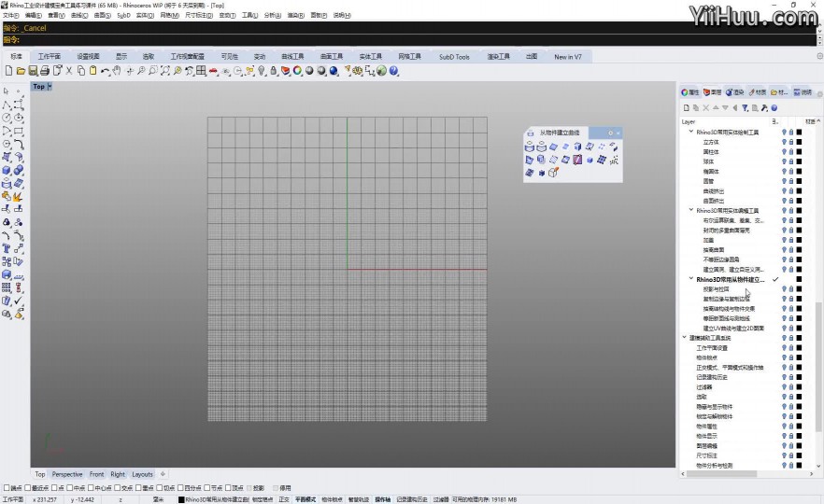
Task: Click the red car icon in toolbar
Action: pyautogui.click(x=213, y=70)
